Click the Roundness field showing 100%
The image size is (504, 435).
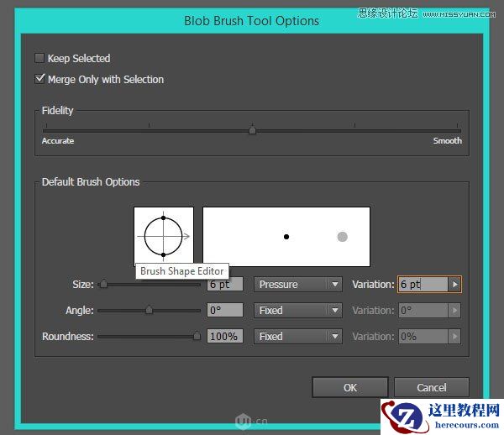click(225, 337)
